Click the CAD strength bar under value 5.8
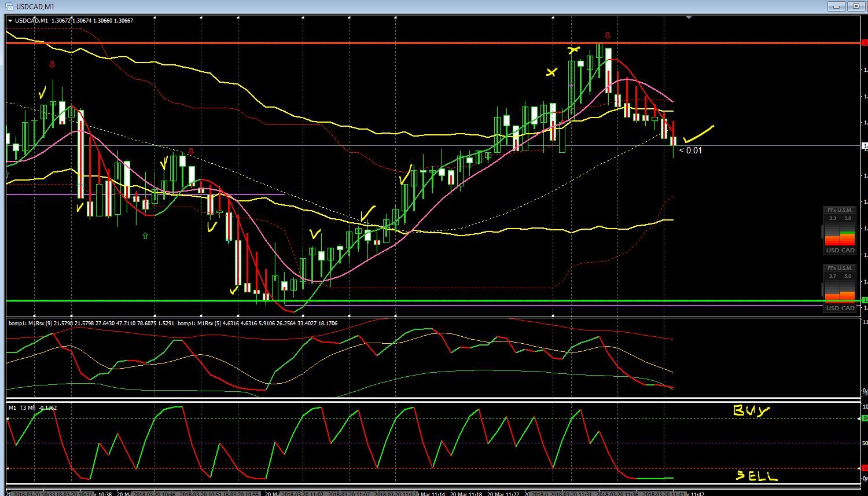The width and height of the screenshot is (868, 496). [847, 235]
